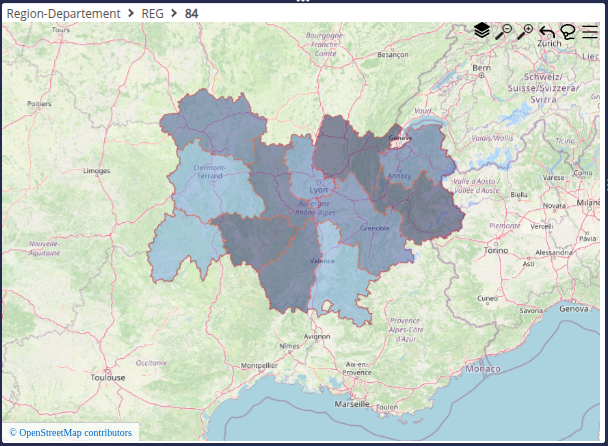
Task: Open the hamburger menu on the map
Action: click(590, 31)
